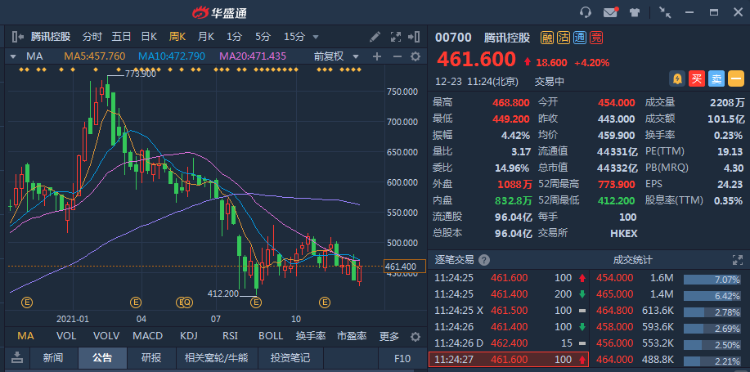Select the pencil drawing tool
The width and height of the screenshot is (750, 372).
(375, 37)
